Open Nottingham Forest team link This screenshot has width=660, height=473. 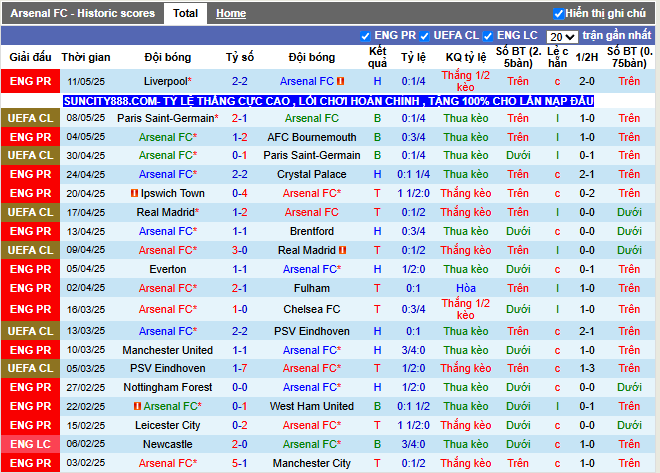click(x=168, y=387)
